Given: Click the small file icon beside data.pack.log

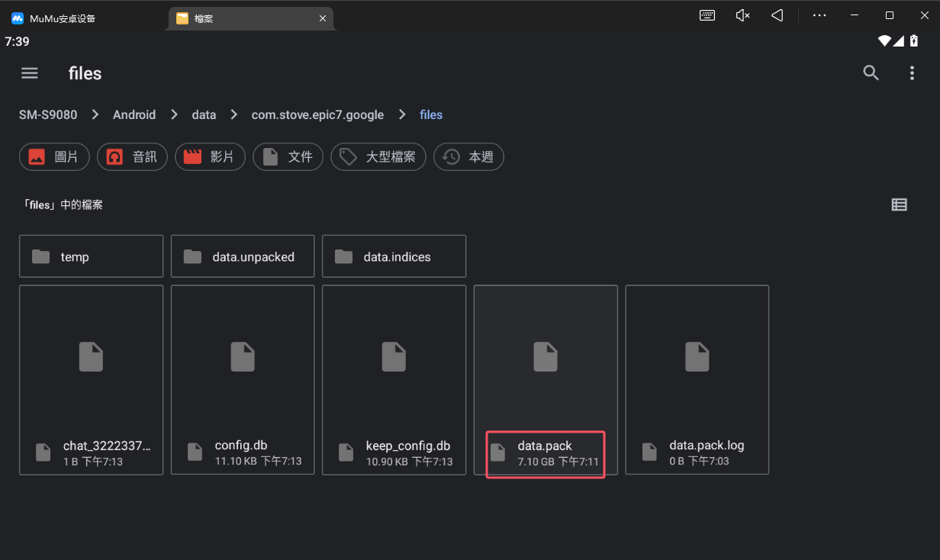Looking at the screenshot, I should tap(649, 452).
